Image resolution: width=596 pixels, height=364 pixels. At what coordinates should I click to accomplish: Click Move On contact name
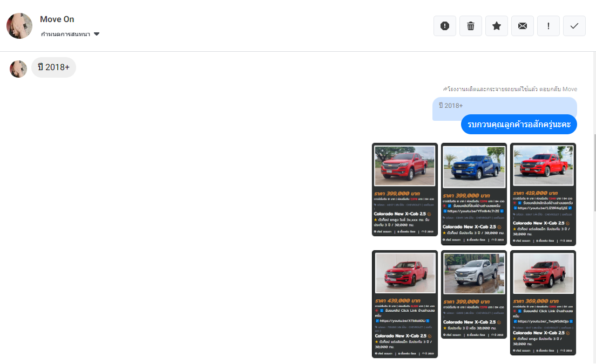tap(57, 19)
